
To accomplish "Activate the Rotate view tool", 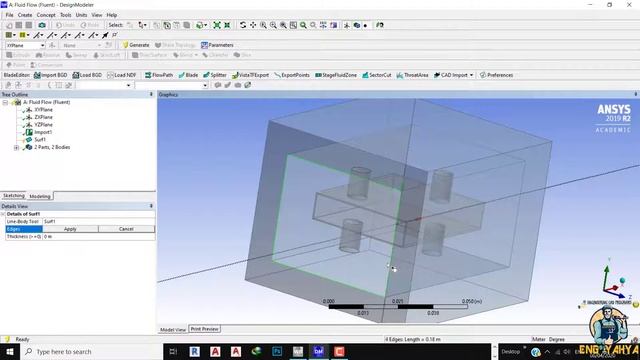I will click(243, 25).
